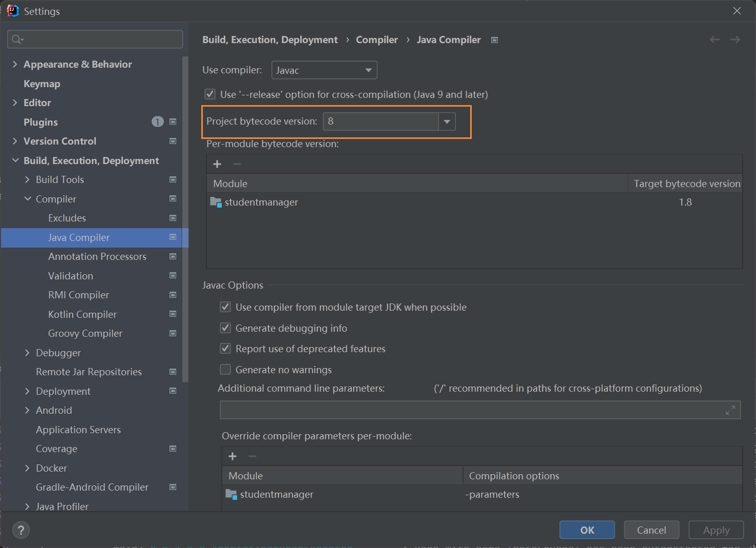Open the Project bytecode version dropdown
The width and height of the screenshot is (756, 548).
point(447,121)
